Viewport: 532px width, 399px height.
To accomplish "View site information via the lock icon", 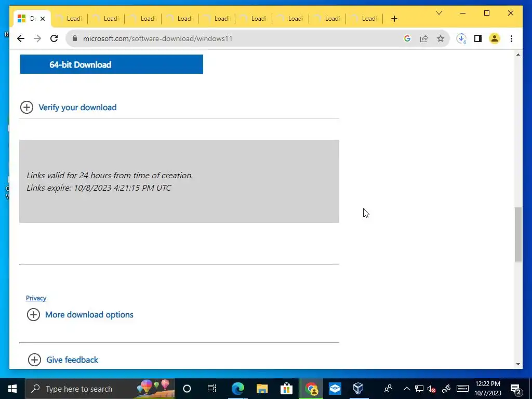I will click(75, 38).
